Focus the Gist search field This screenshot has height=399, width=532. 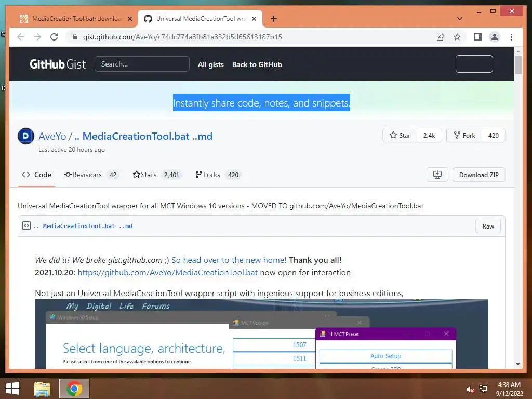142,64
